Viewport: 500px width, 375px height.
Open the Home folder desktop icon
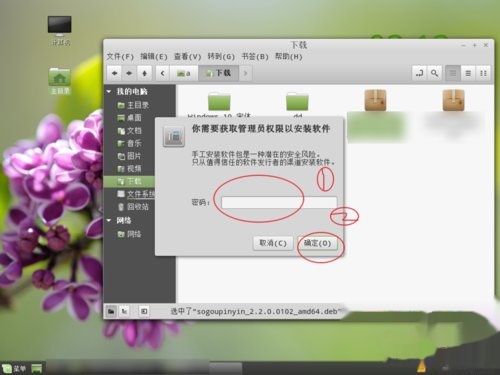60,77
